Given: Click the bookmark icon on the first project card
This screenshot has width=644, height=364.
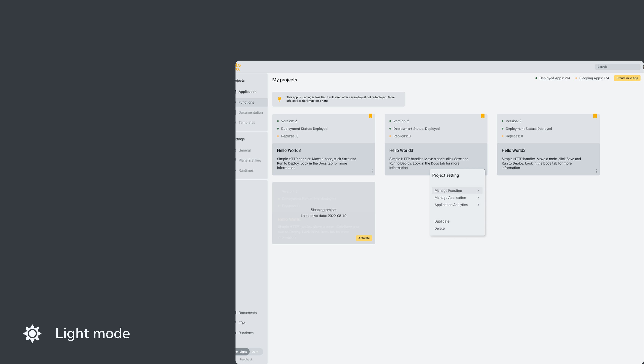Looking at the screenshot, I should coord(370,116).
